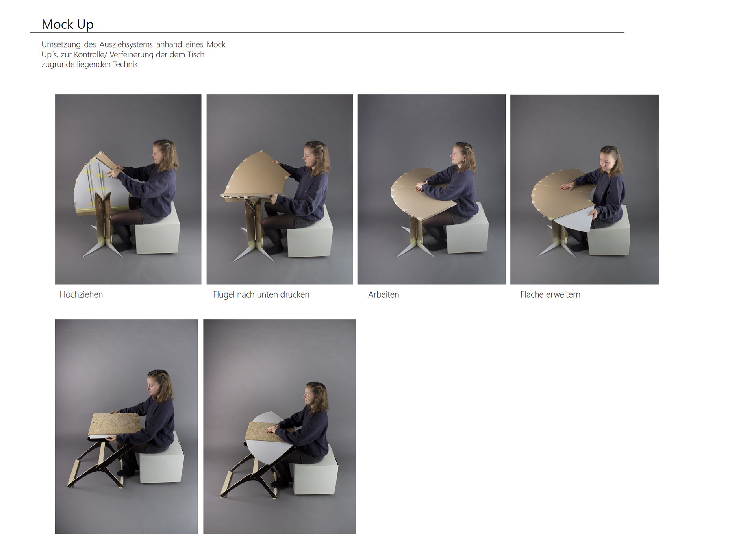Screen dimensions: 756x557
Task: Open the square OSB board table photo
Action: (126, 426)
